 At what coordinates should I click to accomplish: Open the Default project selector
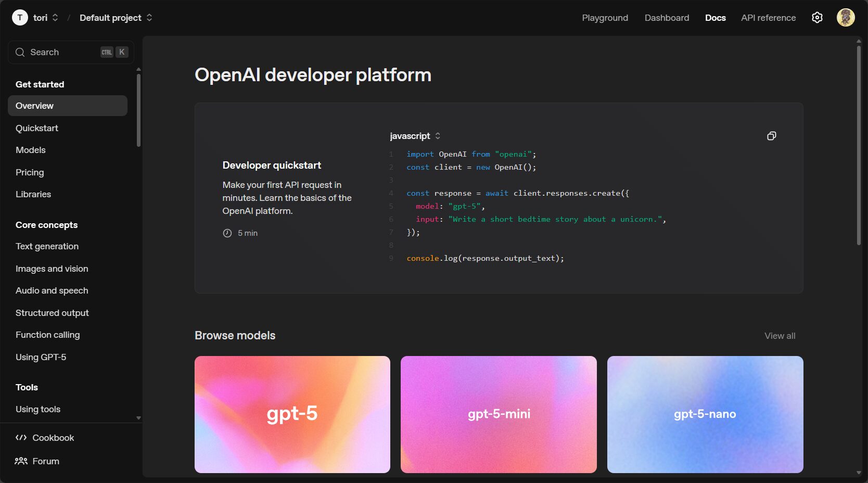(x=116, y=18)
